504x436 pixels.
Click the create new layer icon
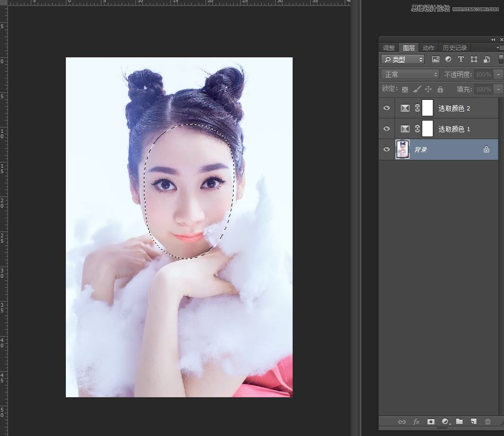pos(473,422)
